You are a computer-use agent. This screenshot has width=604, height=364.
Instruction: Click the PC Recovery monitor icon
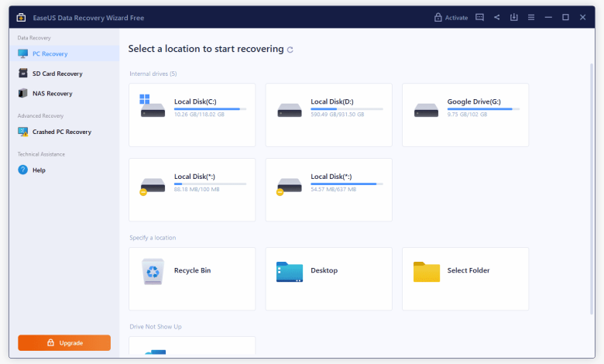[22, 53]
